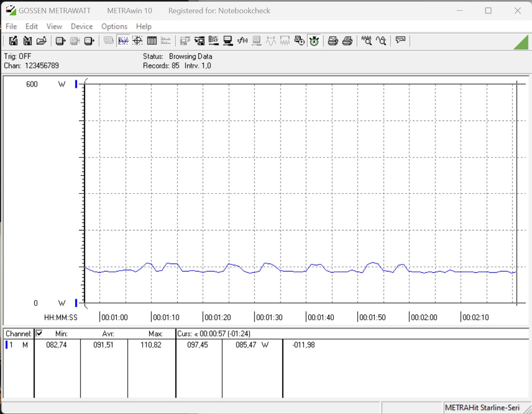Screen dimensions: 532x414
Task: Open the Options menu
Action: coord(114,26)
